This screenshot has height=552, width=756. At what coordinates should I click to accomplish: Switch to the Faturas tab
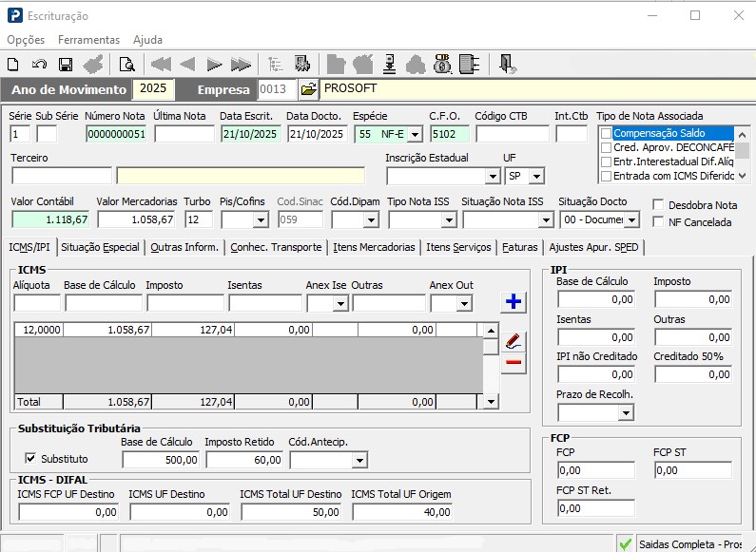tap(520, 247)
